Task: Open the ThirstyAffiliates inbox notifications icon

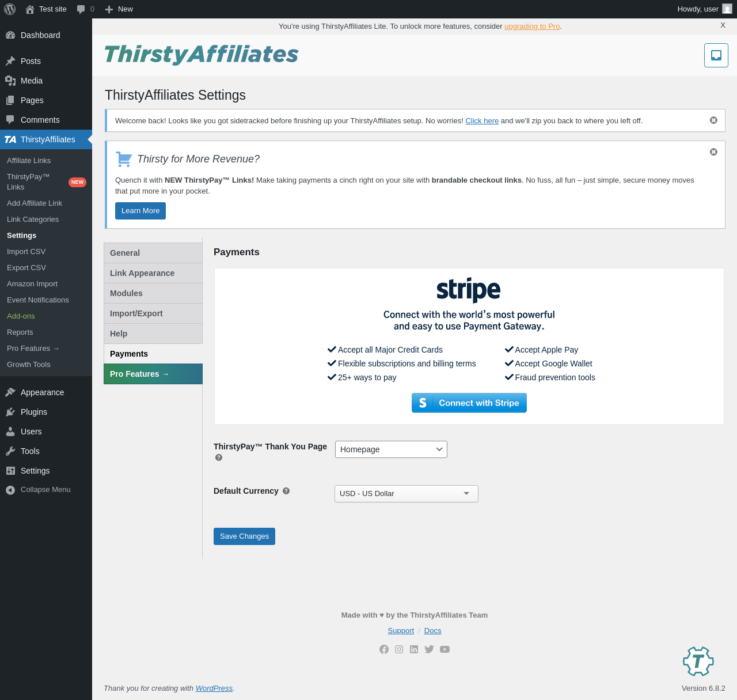Action: 716,55
